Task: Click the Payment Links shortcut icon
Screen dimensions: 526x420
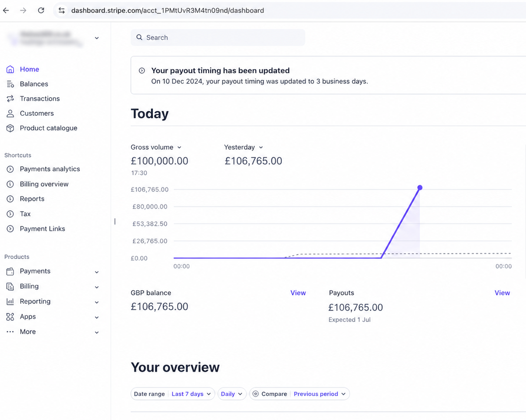Action: (10, 229)
